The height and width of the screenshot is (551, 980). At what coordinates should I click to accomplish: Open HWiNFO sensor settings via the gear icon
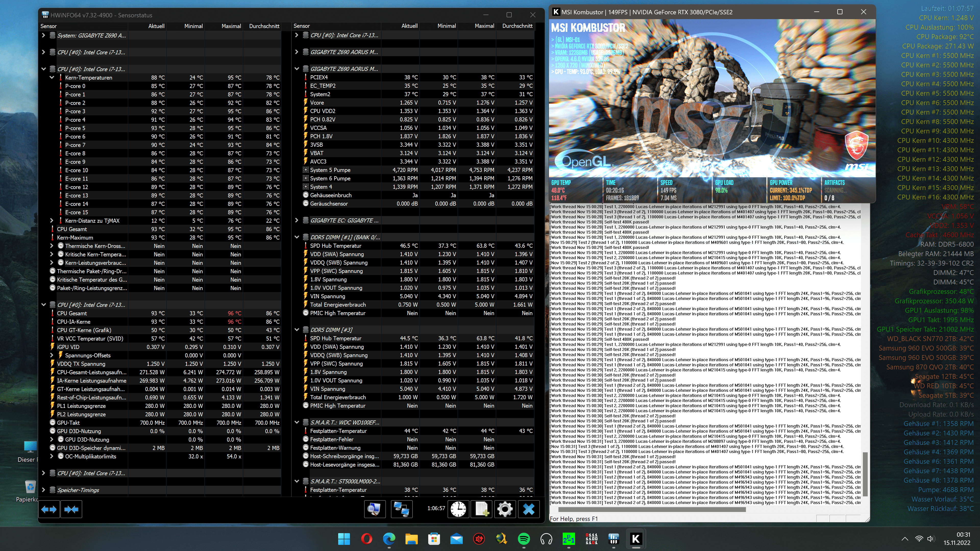[505, 509]
